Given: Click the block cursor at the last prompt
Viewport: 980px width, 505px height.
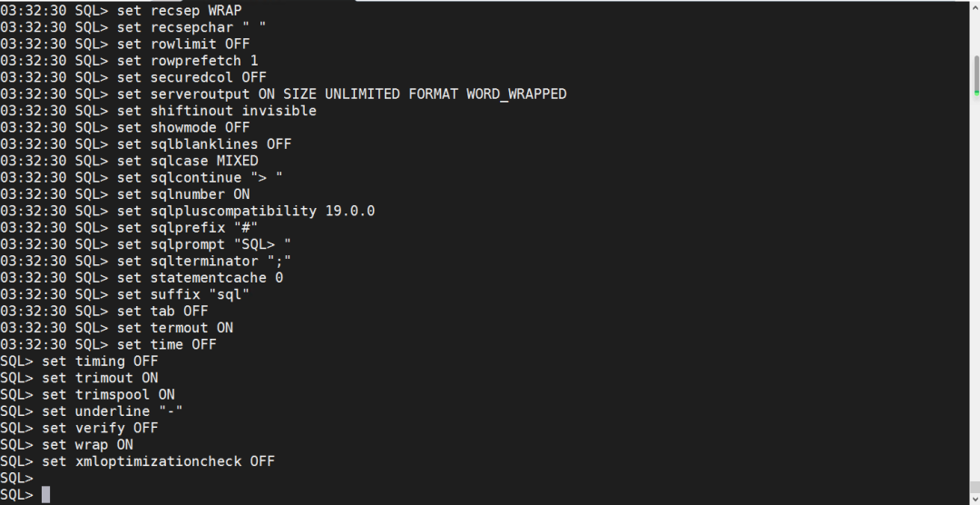Looking at the screenshot, I should point(45,495).
